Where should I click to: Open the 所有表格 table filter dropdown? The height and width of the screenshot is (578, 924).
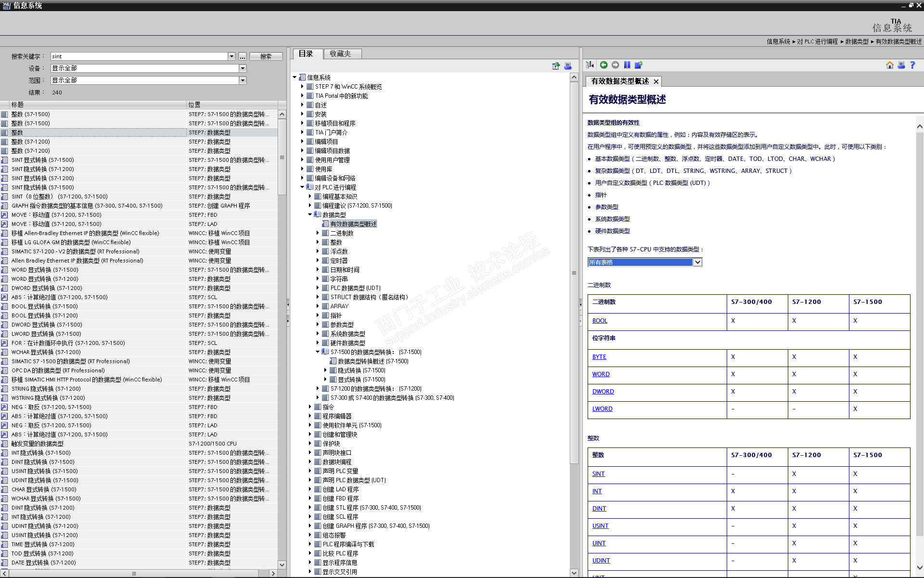[697, 262]
